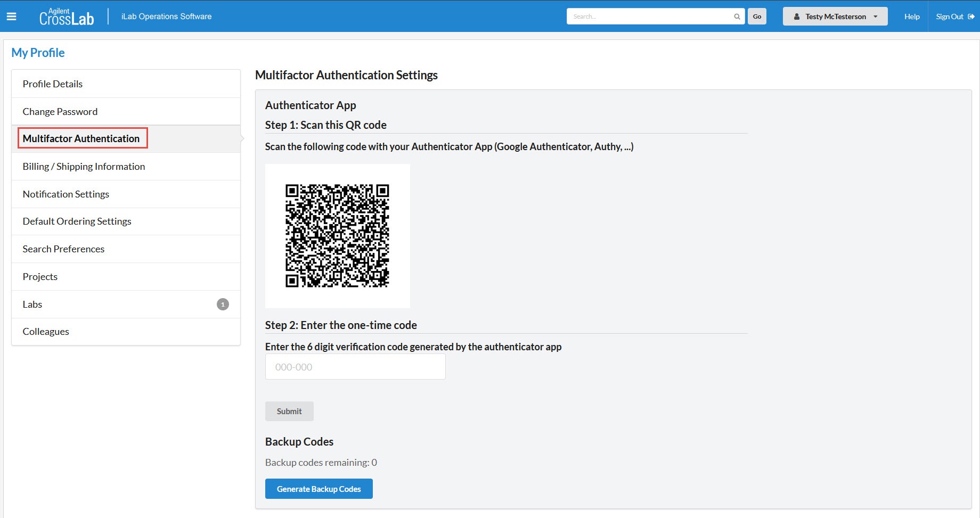Open the Profile Details section
This screenshot has height=518, width=980.
[x=53, y=84]
